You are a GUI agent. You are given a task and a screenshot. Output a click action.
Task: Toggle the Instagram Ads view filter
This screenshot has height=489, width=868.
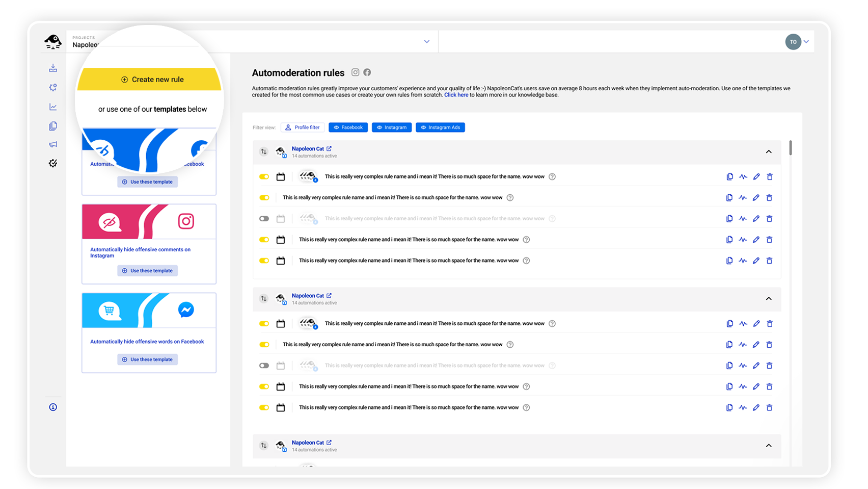click(x=440, y=127)
